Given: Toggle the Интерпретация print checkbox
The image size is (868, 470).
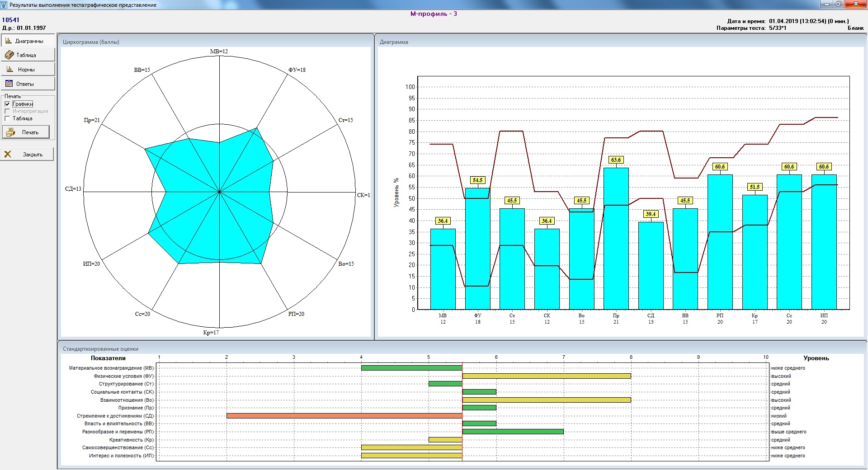Looking at the screenshot, I should [x=7, y=111].
